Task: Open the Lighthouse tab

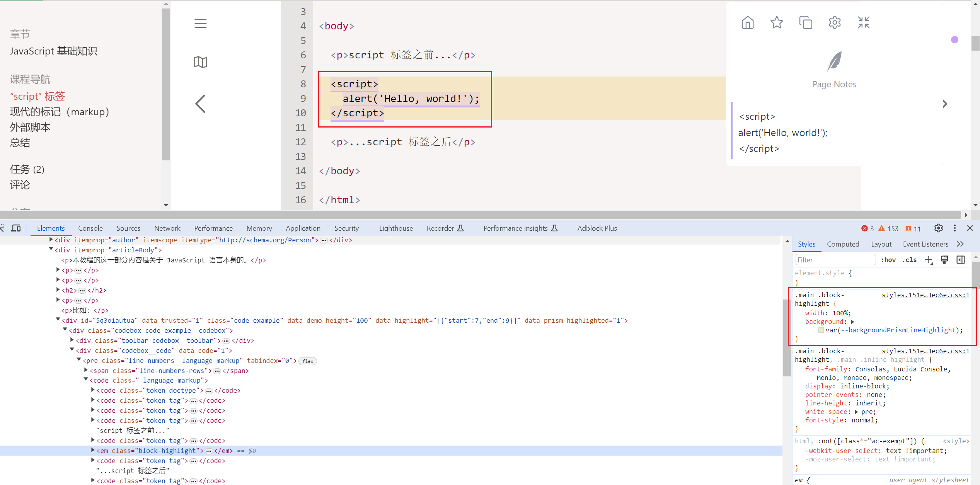Action: click(x=396, y=228)
